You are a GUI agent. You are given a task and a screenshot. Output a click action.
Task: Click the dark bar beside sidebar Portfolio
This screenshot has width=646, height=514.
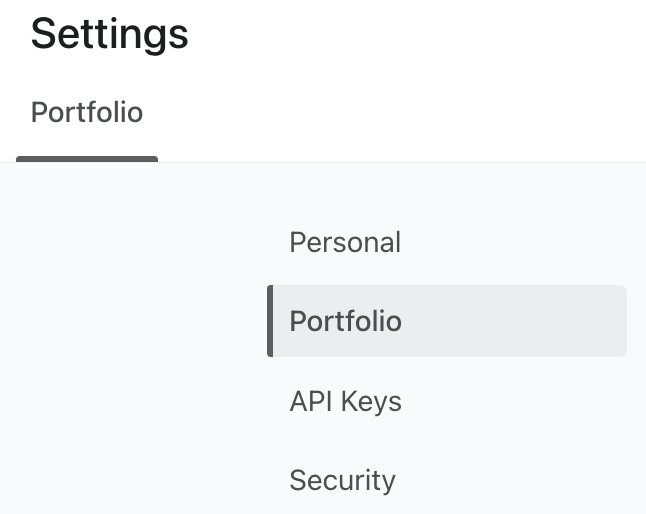tap(270, 321)
